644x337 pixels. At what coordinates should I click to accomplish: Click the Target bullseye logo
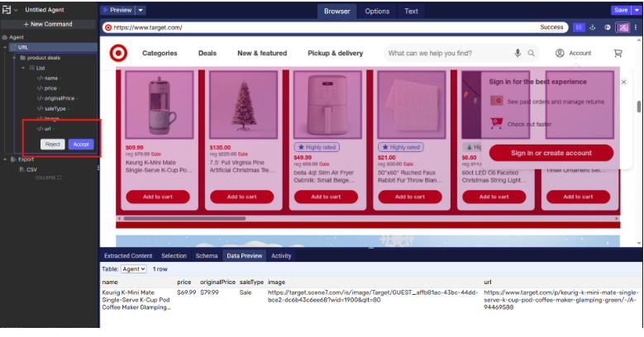[x=118, y=53]
